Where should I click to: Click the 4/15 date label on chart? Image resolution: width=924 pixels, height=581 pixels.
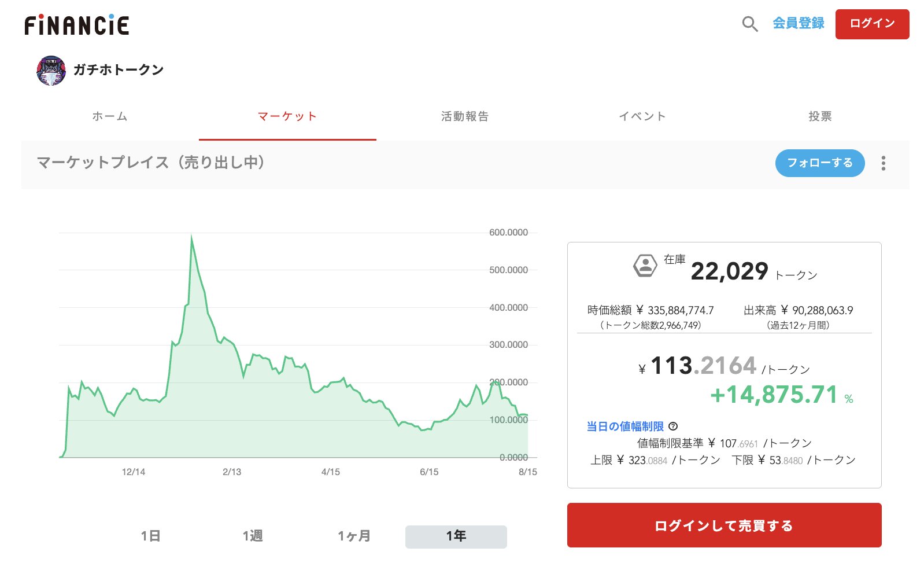tap(331, 472)
